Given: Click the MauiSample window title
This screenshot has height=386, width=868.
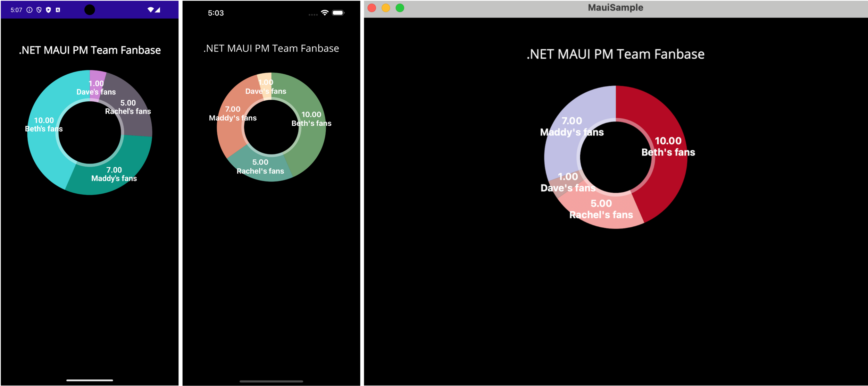Looking at the screenshot, I should point(615,8).
